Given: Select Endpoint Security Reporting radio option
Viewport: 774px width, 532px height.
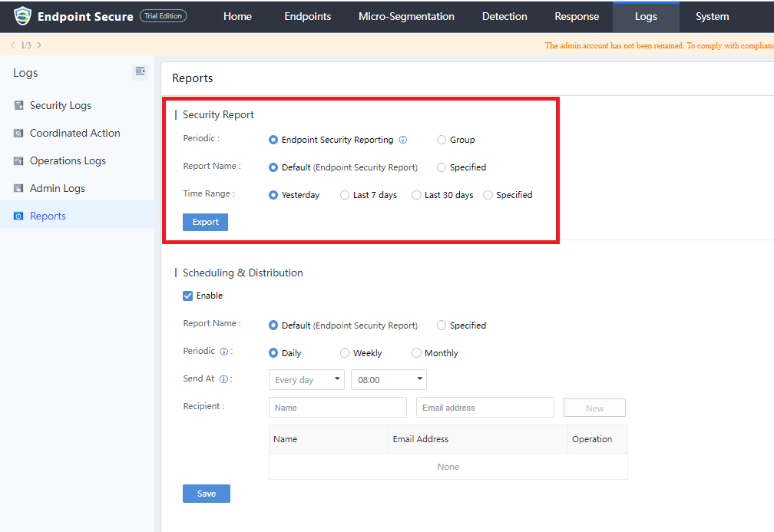Looking at the screenshot, I should 273,140.
